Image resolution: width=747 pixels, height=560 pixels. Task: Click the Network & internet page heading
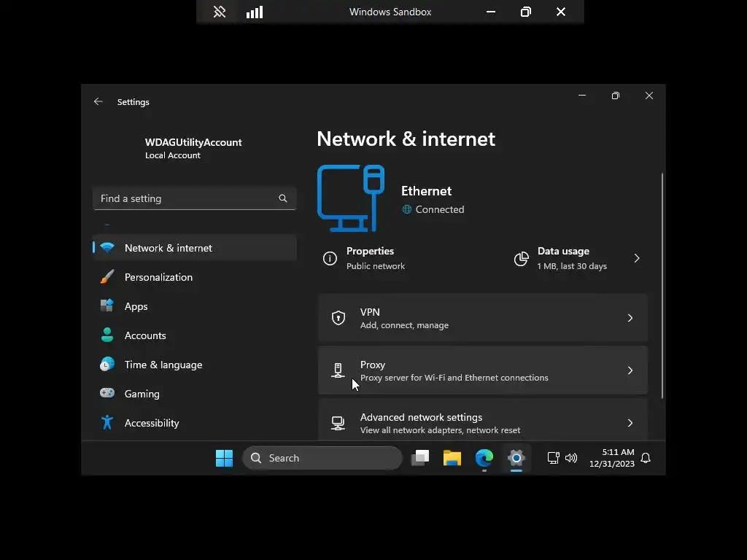click(406, 139)
